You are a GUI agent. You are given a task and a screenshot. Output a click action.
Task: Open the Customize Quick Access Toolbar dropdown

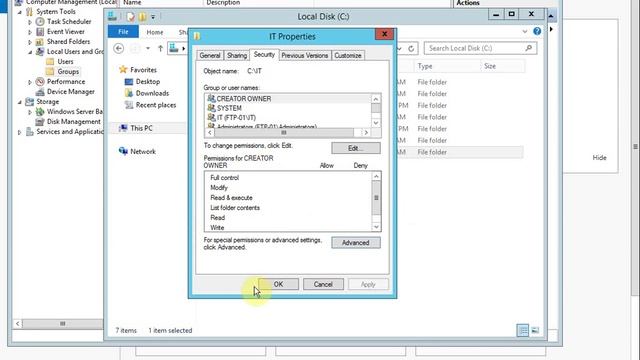[x=153, y=17]
